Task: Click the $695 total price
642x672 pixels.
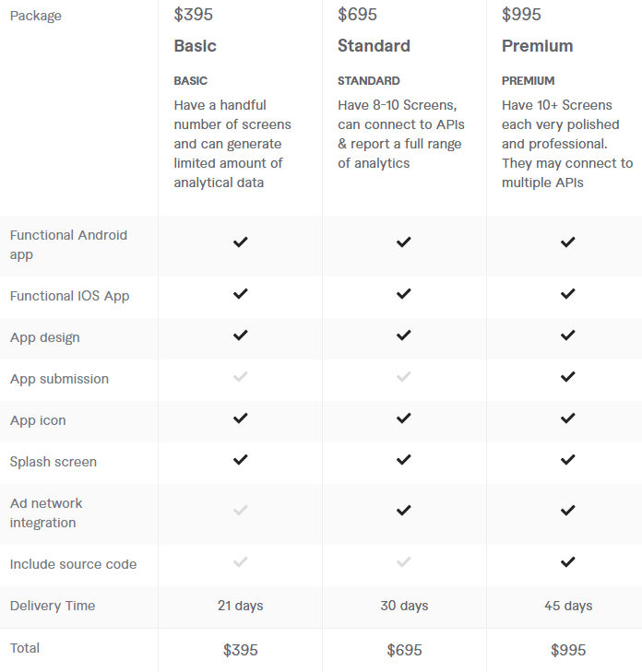Action: pyautogui.click(x=404, y=650)
